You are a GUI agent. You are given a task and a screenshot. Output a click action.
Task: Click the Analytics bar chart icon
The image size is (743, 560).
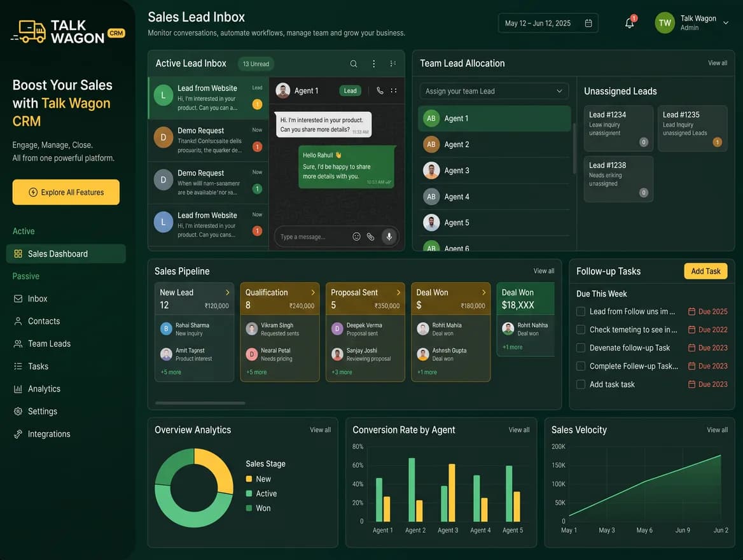click(x=18, y=389)
